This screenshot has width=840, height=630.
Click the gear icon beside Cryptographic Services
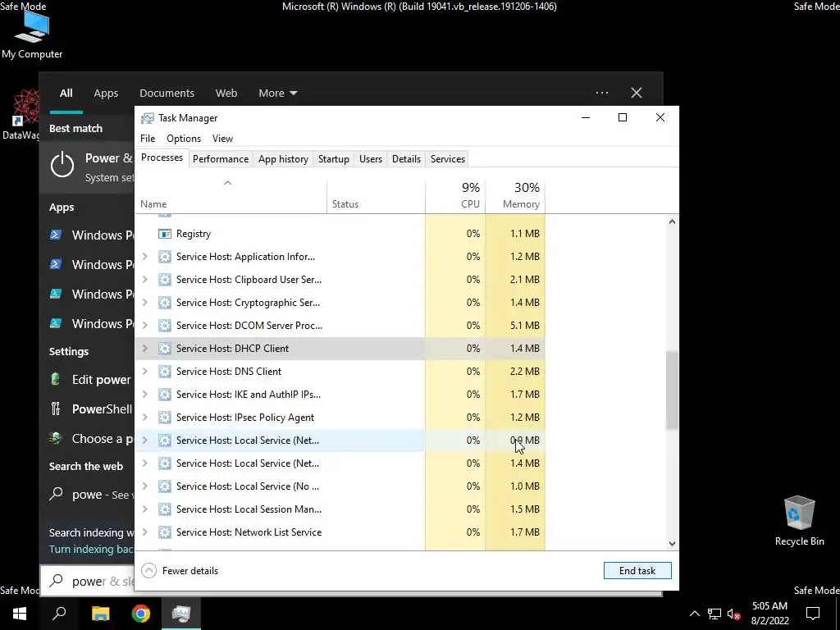(x=164, y=303)
